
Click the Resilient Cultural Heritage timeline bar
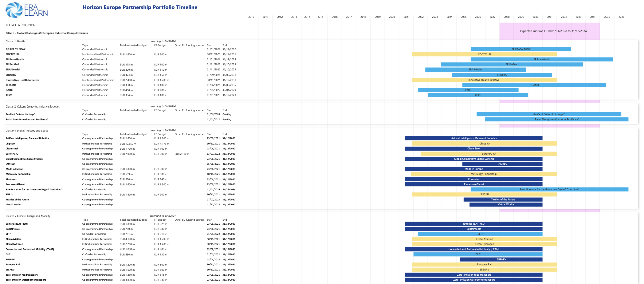click(x=548, y=114)
